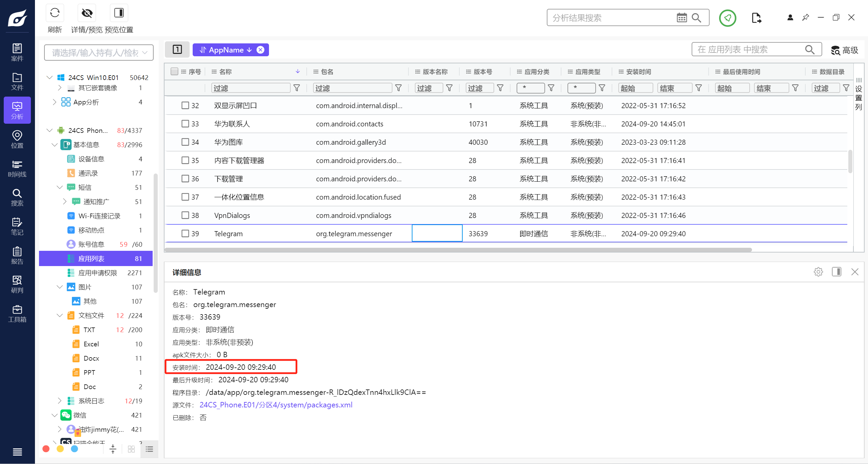Click the 预览位置 panel layout icon
The image size is (868, 464).
119,13
